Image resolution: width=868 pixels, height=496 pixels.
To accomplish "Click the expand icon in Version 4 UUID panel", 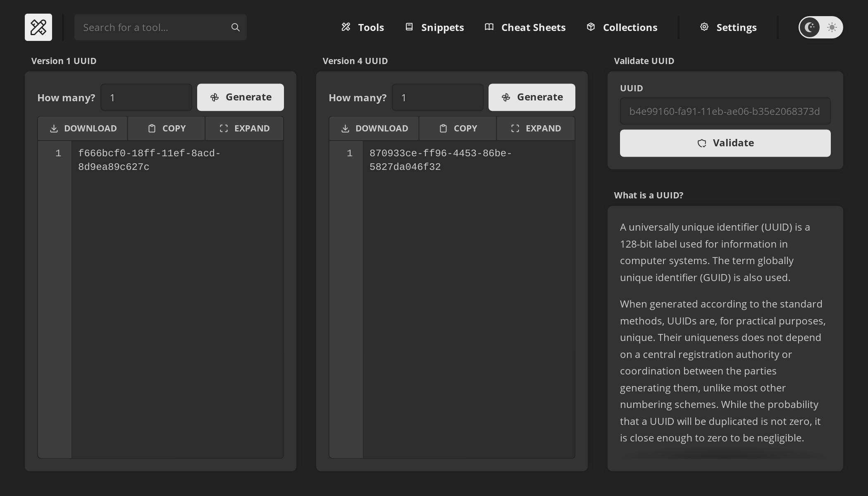I will click(515, 128).
